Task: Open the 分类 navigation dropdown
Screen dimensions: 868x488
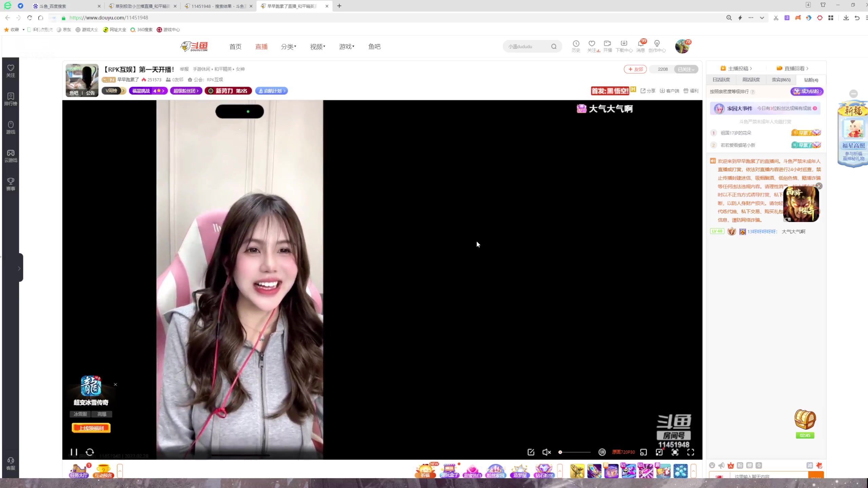Action: [288, 47]
